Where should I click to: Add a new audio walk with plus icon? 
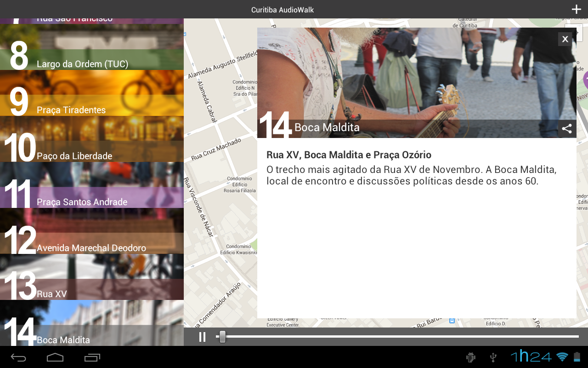tap(576, 9)
